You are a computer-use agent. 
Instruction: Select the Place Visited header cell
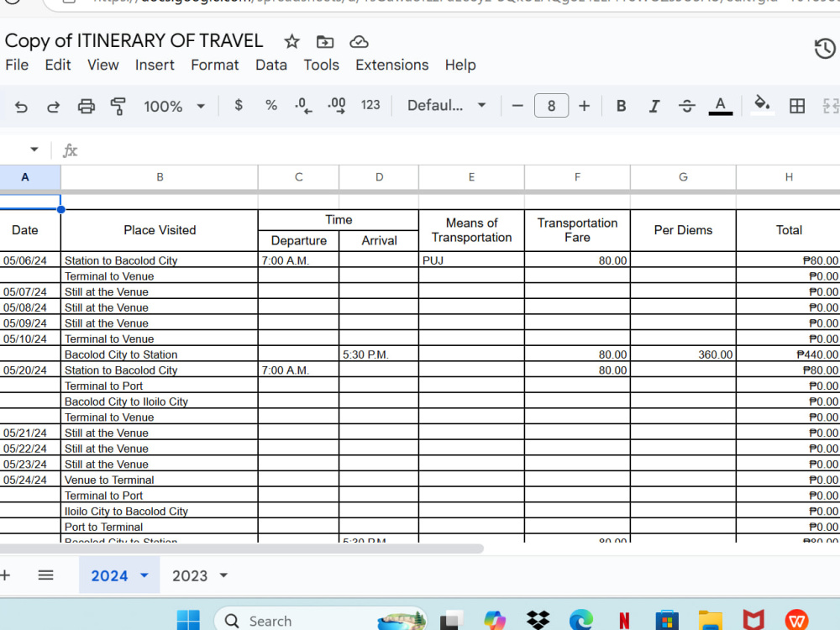(160, 230)
